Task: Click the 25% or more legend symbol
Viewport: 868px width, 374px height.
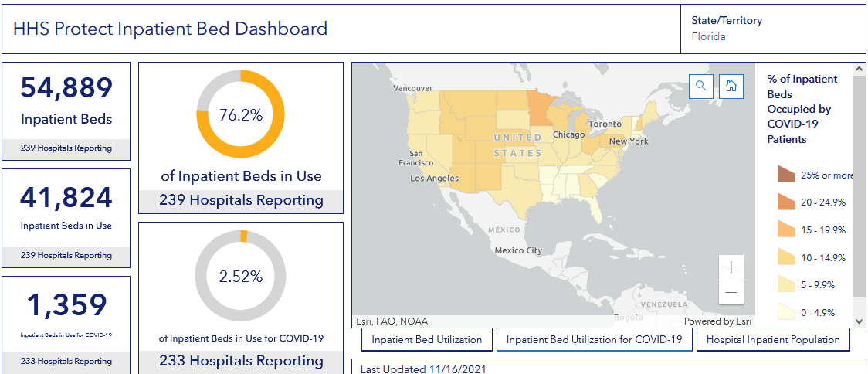Action: [x=786, y=175]
